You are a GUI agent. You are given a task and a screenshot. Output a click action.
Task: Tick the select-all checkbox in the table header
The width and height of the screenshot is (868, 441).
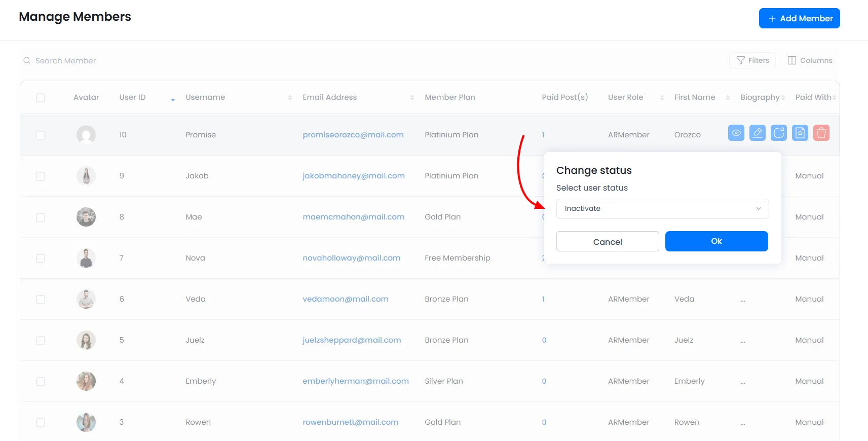tap(41, 98)
